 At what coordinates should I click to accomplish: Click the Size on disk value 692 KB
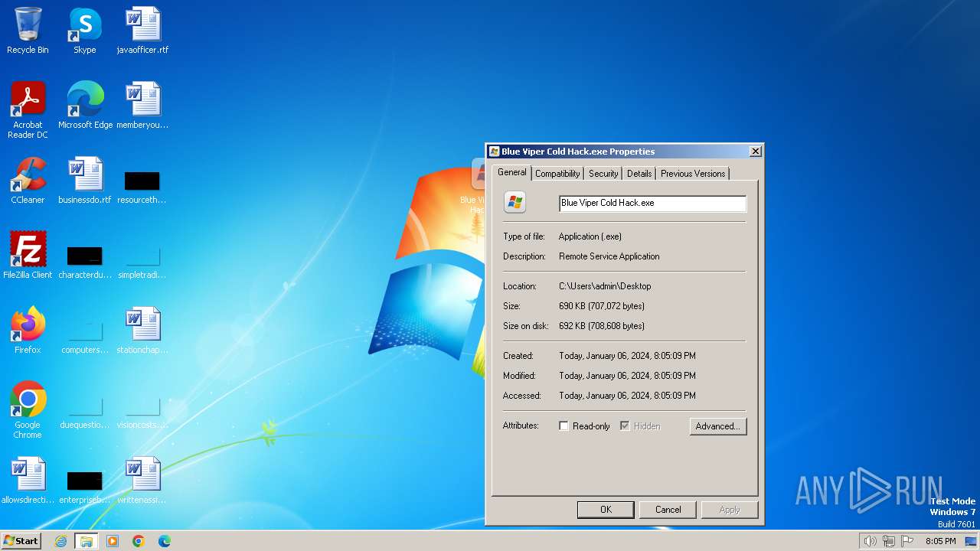click(602, 326)
